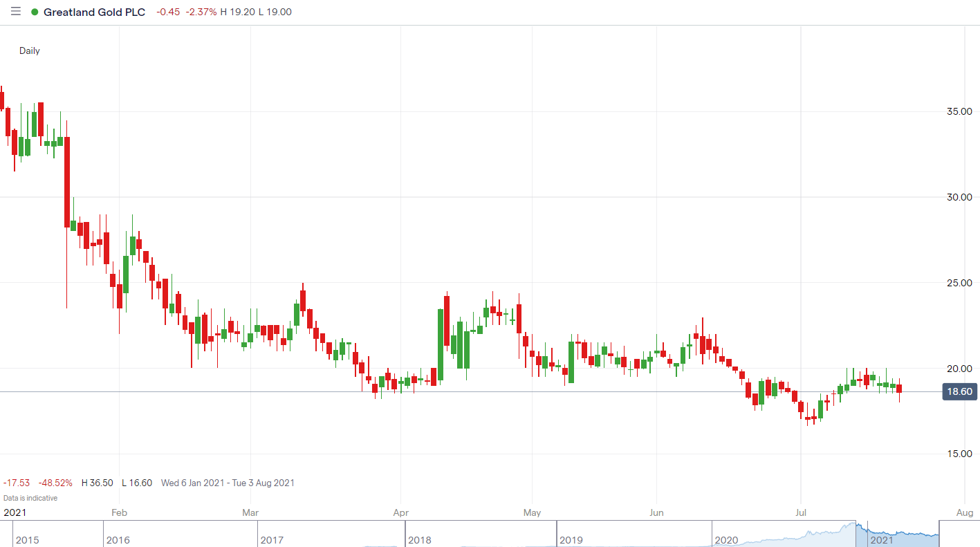The width and height of the screenshot is (980, 547).
Task: Jump to 2020 in the navigator timeline
Action: pyautogui.click(x=726, y=539)
